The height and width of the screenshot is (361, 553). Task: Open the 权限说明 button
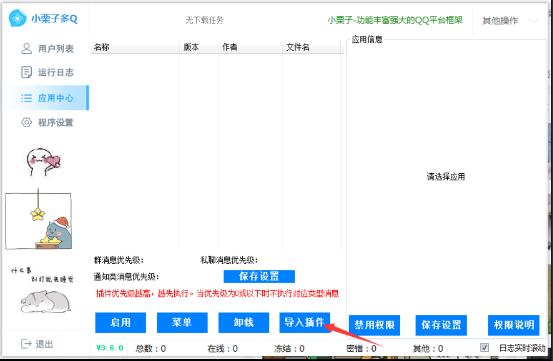pos(514,325)
